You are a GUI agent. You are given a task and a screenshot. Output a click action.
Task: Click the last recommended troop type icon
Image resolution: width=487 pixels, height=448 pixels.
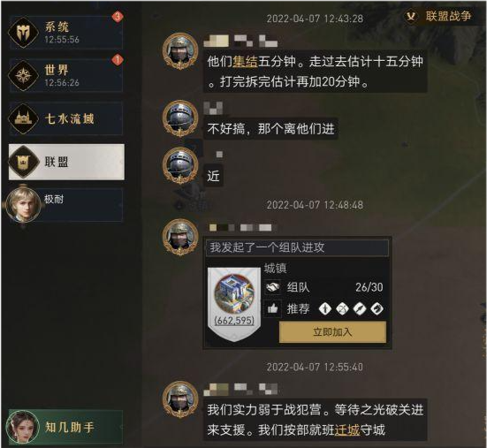377,309
